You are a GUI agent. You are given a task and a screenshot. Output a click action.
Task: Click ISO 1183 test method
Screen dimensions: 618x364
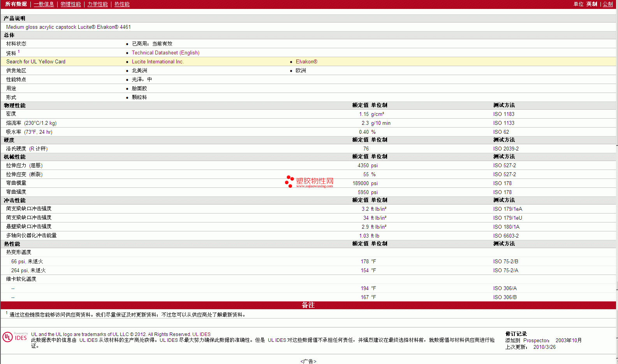click(x=504, y=114)
